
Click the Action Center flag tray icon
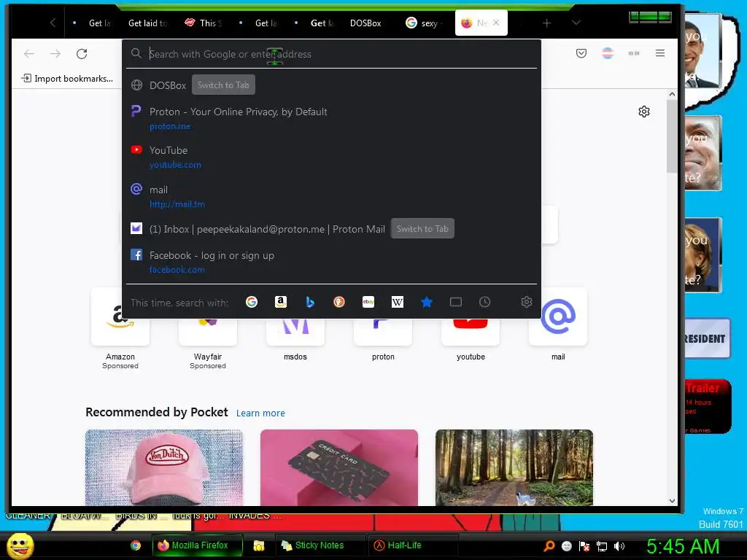pyautogui.click(x=584, y=546)
